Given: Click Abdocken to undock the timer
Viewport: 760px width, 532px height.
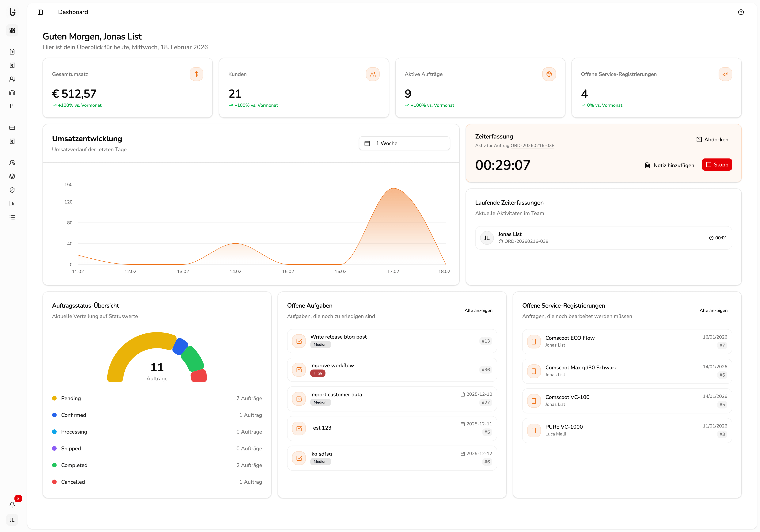Looking at the screenshot, I should 712,139.
